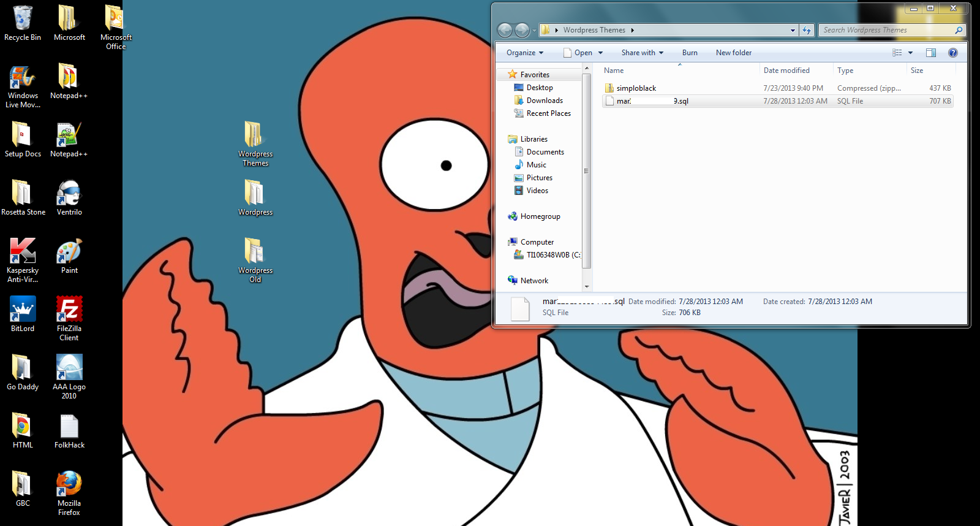980x526 pixels.
Task: Launch the Notepad++ application shortcut
Action: (69, 140)
